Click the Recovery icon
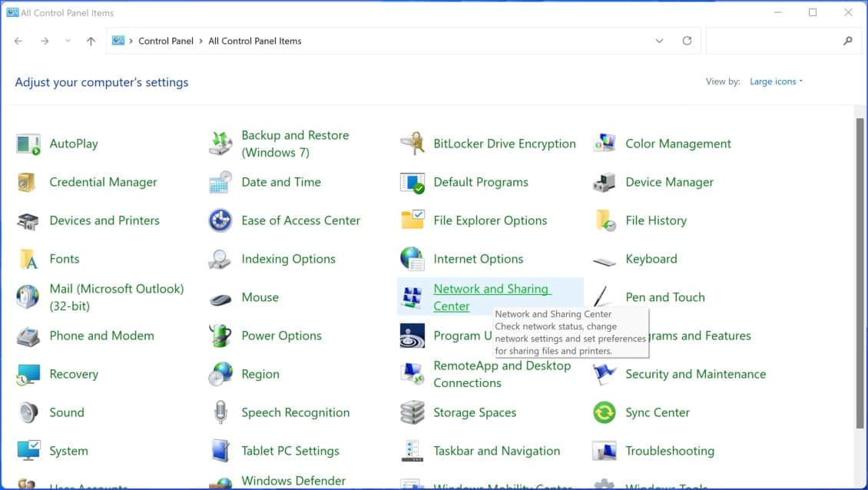The image size is (868, 490). click(28, 374)
